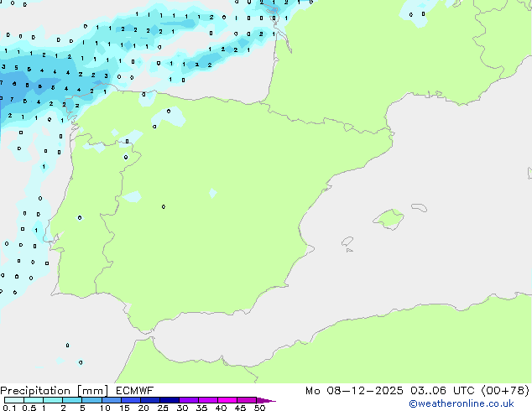Click the "Mo 08-12-2025" date text
The image size is (532, 411).
tap(354, 391)
